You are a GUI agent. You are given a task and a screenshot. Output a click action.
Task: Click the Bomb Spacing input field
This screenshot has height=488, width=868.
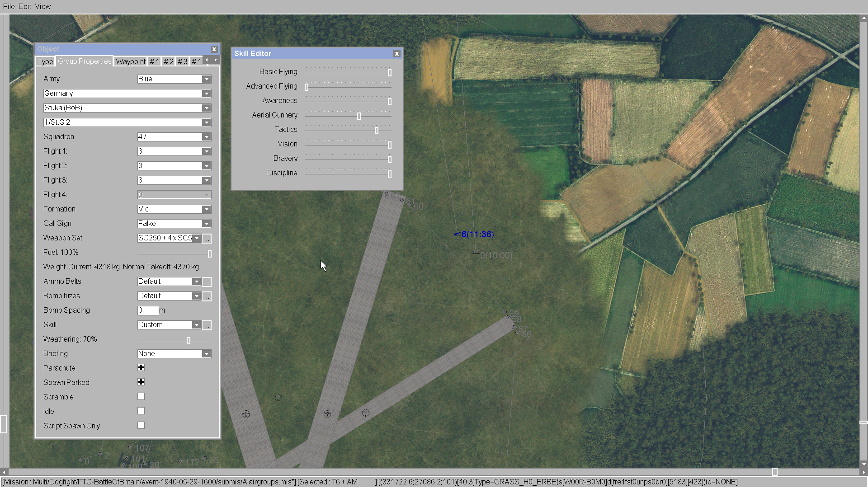pyautogui.click(x=148, y=310)
